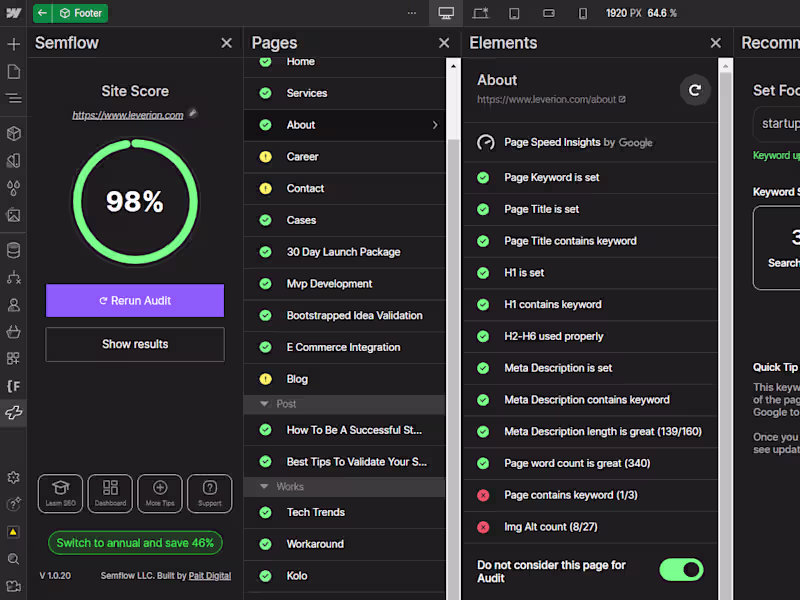Toggle Do not consider this page for Audit
The width and height of the screenshot is (800, 600).
click(681, 570)
